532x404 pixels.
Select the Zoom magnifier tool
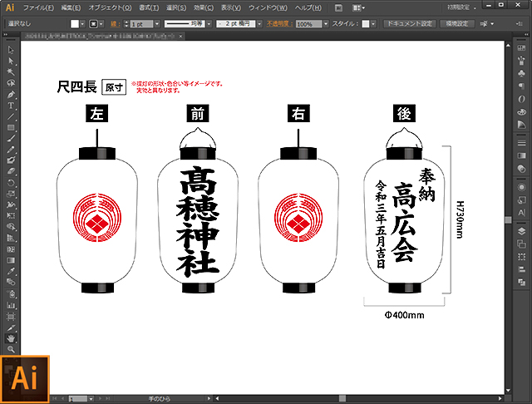[11, 350]
